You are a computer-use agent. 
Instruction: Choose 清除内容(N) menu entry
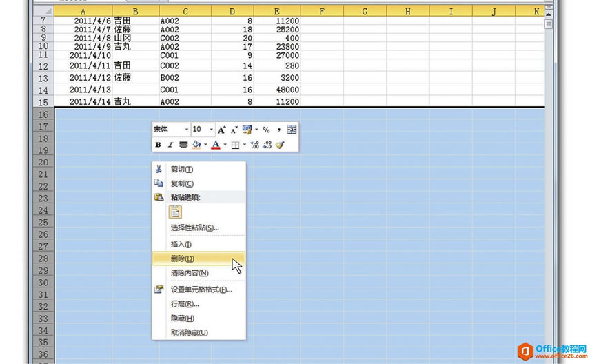pos(199,273)
